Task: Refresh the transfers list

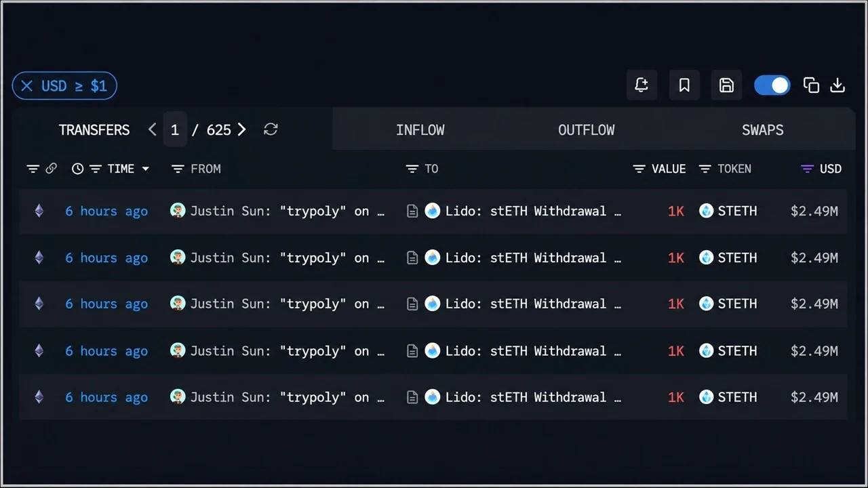Action: coord(271,129)
